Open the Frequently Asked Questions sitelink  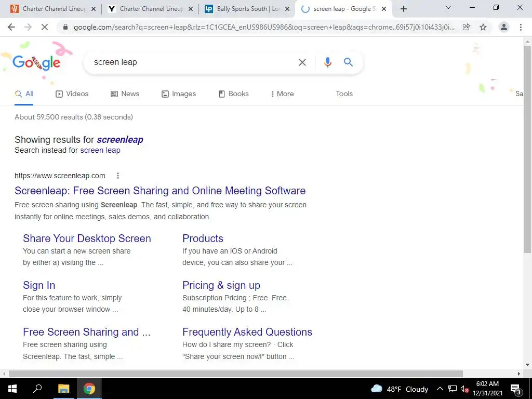pos(247,332)
